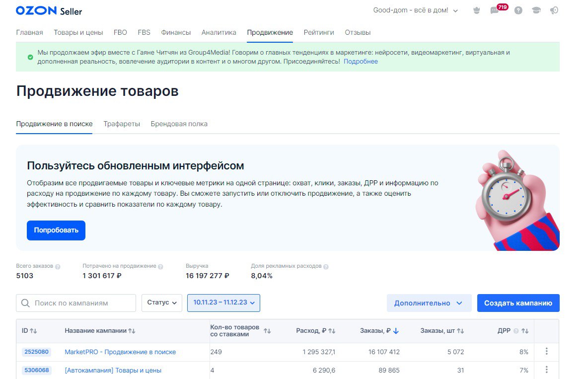Viewport: 588px width, 379px height.
Task: Switch to Брендовая полка tab
Action: coord(179,124)
